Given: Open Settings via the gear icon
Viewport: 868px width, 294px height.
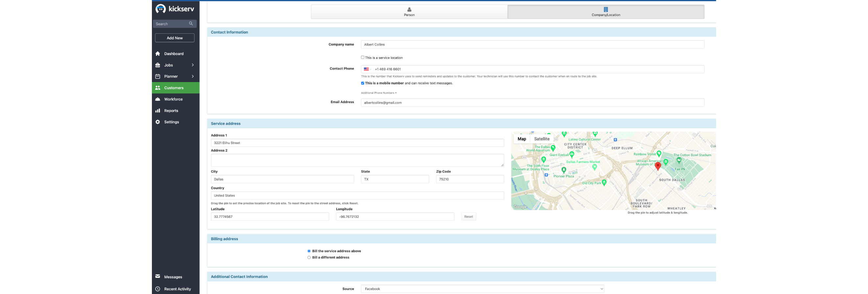Looking at the screenshot, I should click(158, 122).
